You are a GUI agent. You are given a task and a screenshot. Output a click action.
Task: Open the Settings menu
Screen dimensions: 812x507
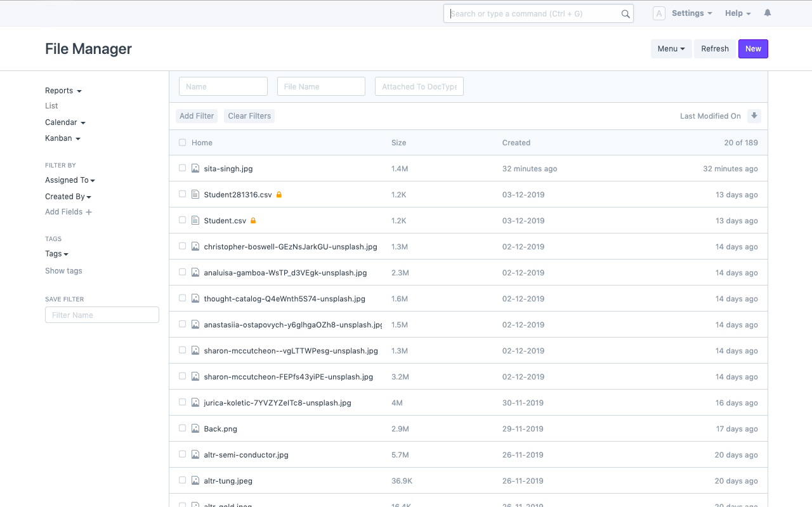tap(691, 13)
